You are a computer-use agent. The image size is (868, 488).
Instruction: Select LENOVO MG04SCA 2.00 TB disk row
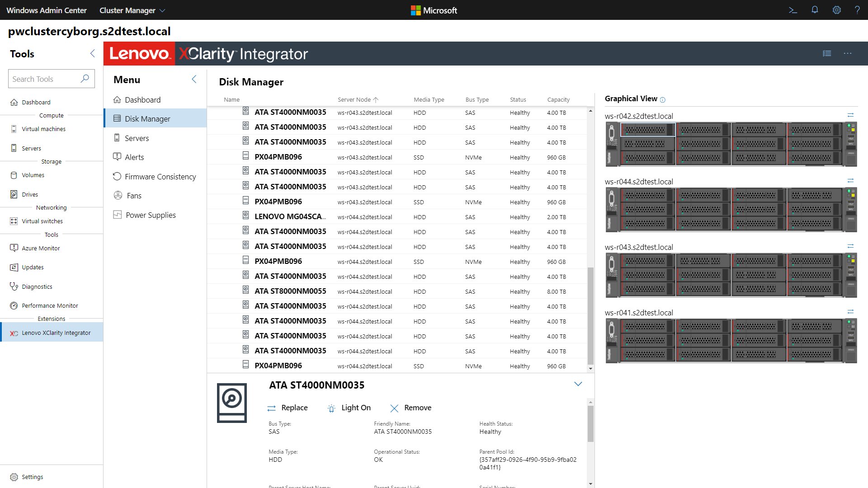[397, 216]
